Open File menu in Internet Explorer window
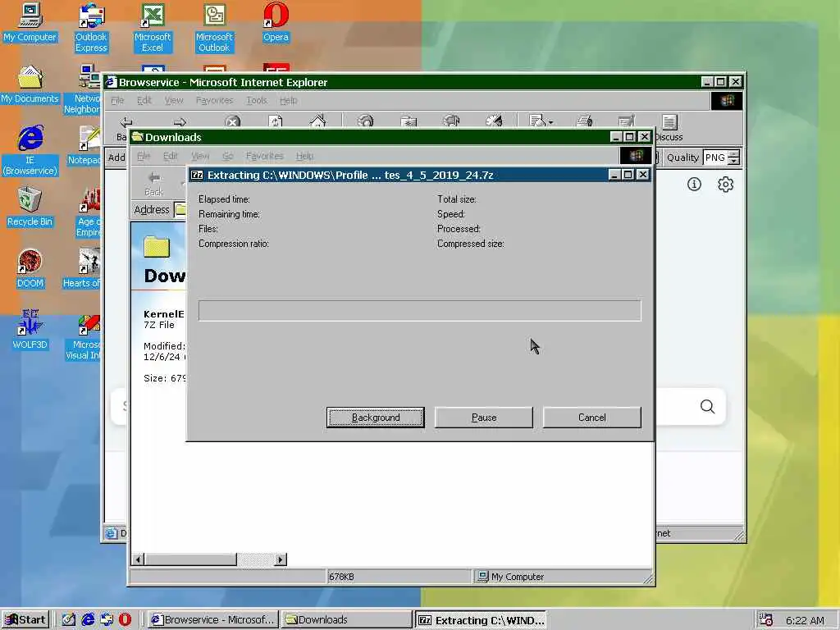840x630 pixels. coord(117,100)
